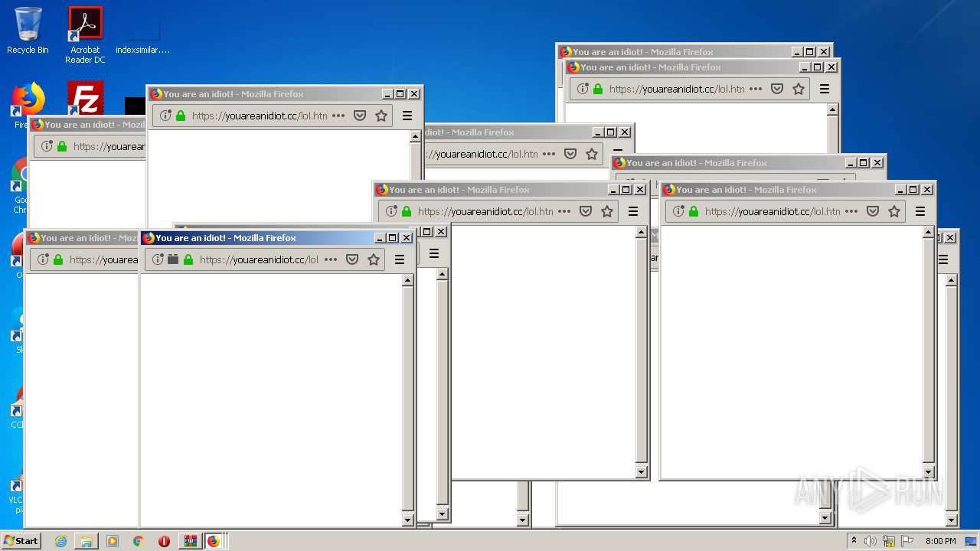Open WinRAR from the taskbar
The height and width of the screenshot is (551, 980).
[190, 541]
